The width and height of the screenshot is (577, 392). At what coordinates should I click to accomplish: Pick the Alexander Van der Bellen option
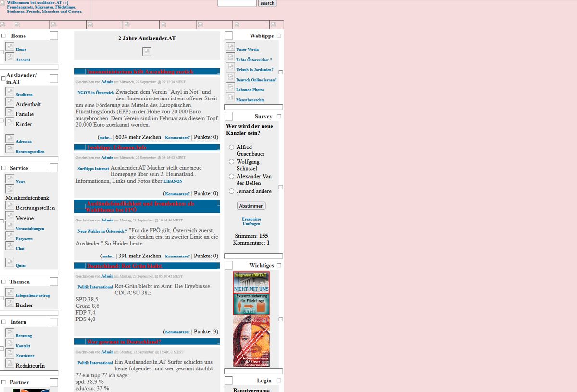(232, 176)
